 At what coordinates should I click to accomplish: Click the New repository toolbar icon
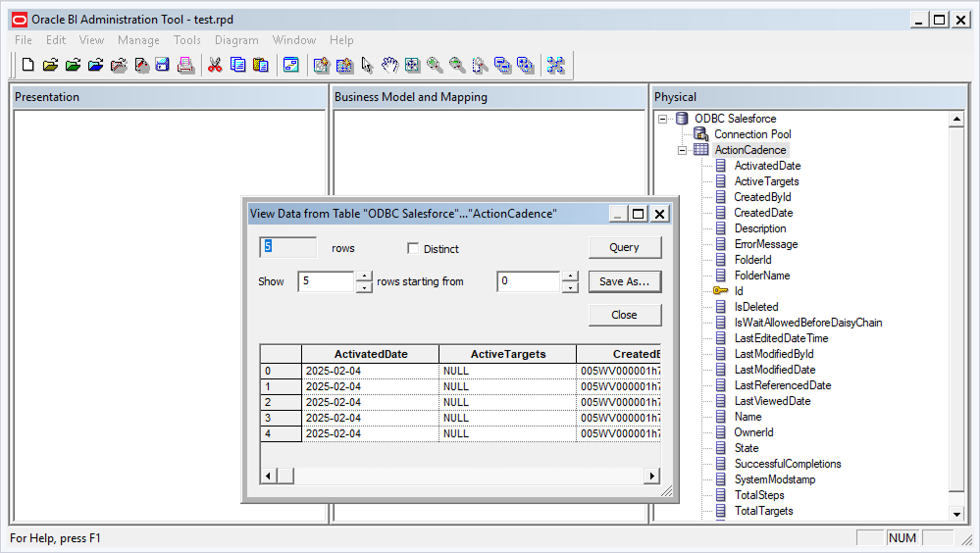[27, 66]
